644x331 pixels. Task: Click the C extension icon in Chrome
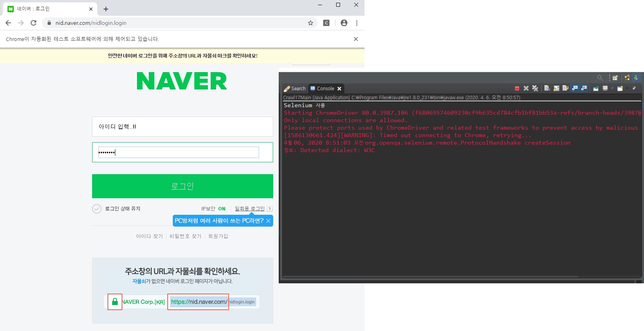pos(326,23)
